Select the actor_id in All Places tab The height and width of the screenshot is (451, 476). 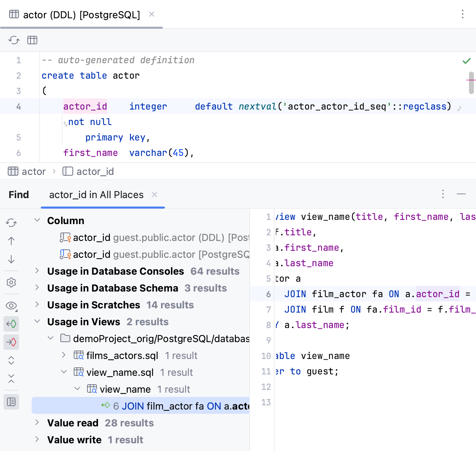[x=96, y=195]
